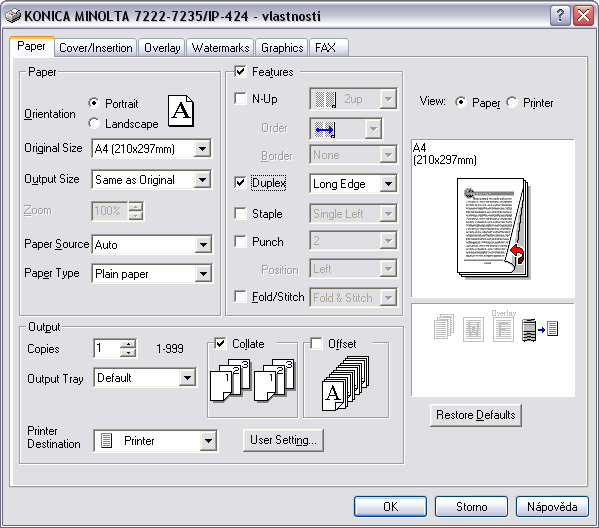Screen dimensions: 599x528
Task: Click the title bar help question mark
Action: [560, 16]
